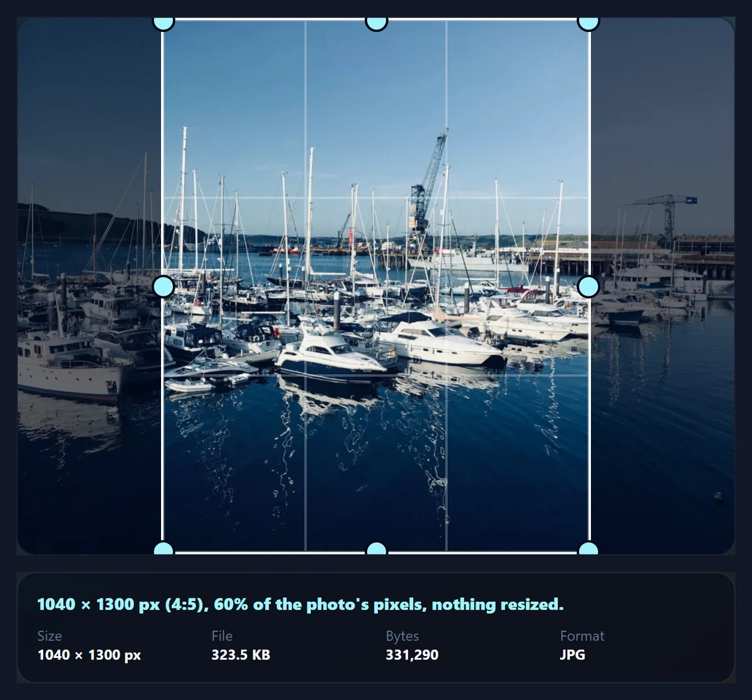Click the "Format" label

(582, 635)
